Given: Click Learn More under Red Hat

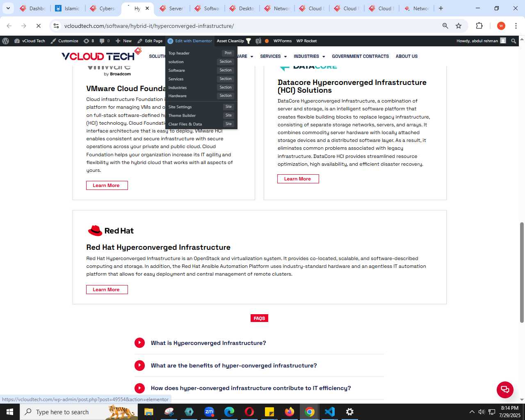Looking at the screenshot, I should click(107, 290).
